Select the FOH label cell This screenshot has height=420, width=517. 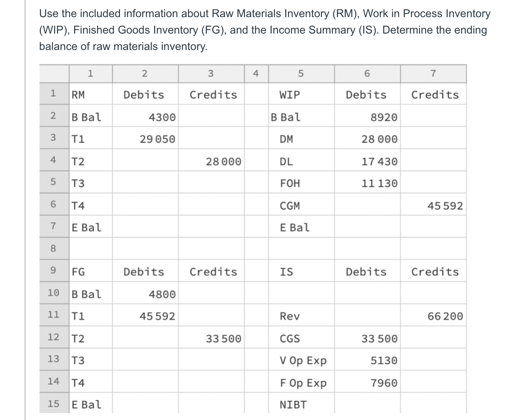(x=301, y=182)
